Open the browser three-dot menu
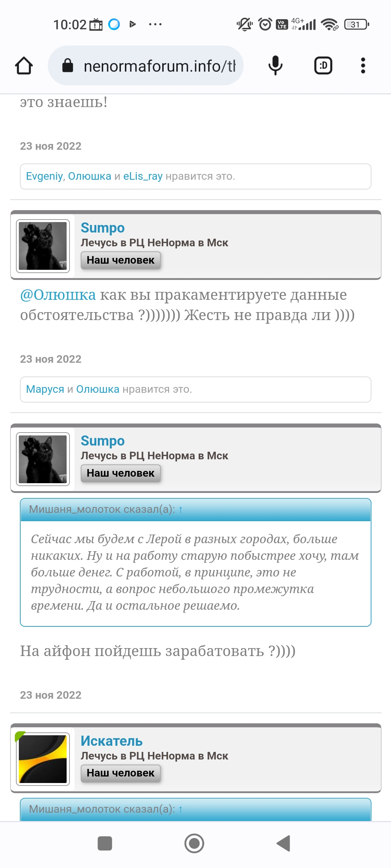This screenshot has width=391, height=868. (363, 66)
